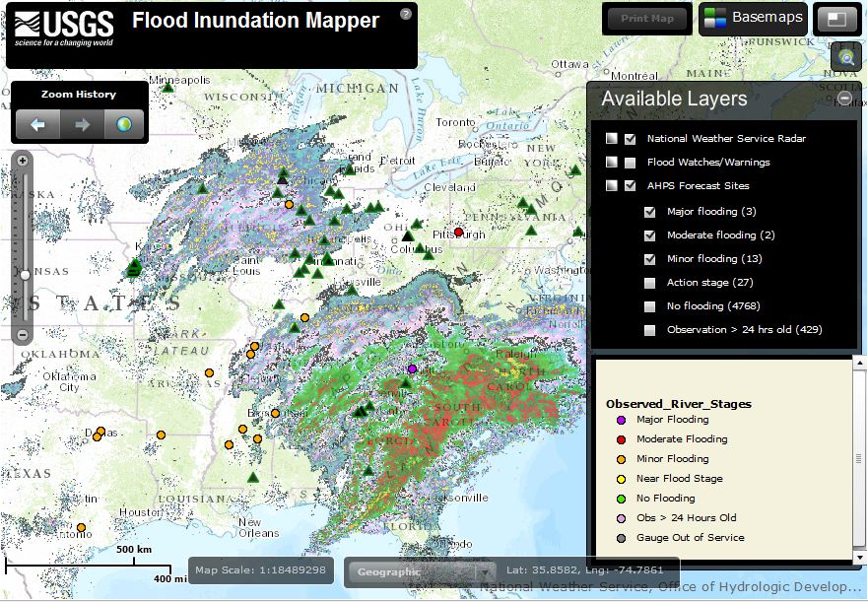Open the Basemaps menu

[753, 19]
